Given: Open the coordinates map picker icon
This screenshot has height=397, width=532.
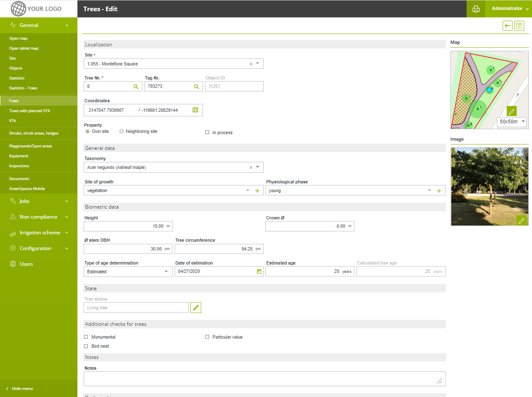Looking at the screenshot, I should coord(195,110).
